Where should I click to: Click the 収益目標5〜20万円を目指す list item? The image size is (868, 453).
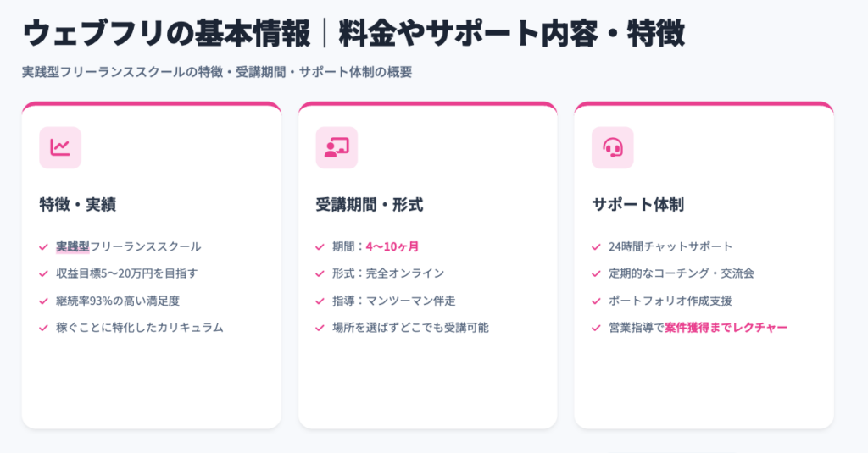126,273
